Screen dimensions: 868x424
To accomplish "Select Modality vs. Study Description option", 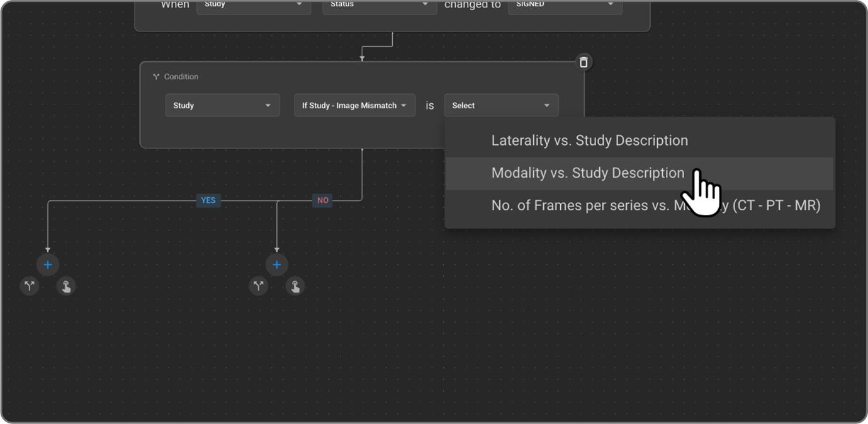I will click(x=587, y=173).
